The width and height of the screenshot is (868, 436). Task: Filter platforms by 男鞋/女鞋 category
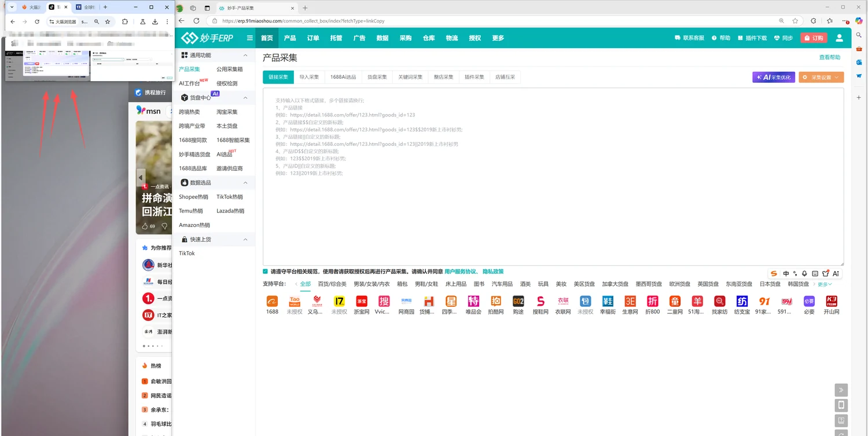pyautogui.click(x=426, y=284)
